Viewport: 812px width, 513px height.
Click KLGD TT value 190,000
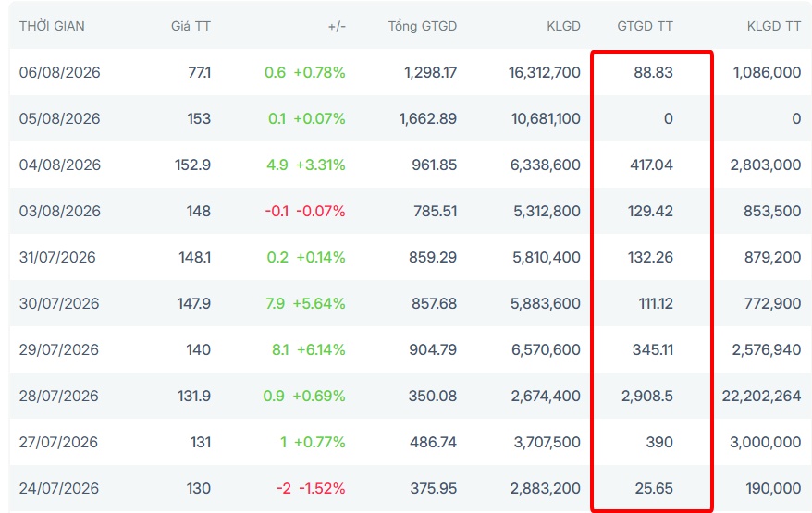pos(773,488)
